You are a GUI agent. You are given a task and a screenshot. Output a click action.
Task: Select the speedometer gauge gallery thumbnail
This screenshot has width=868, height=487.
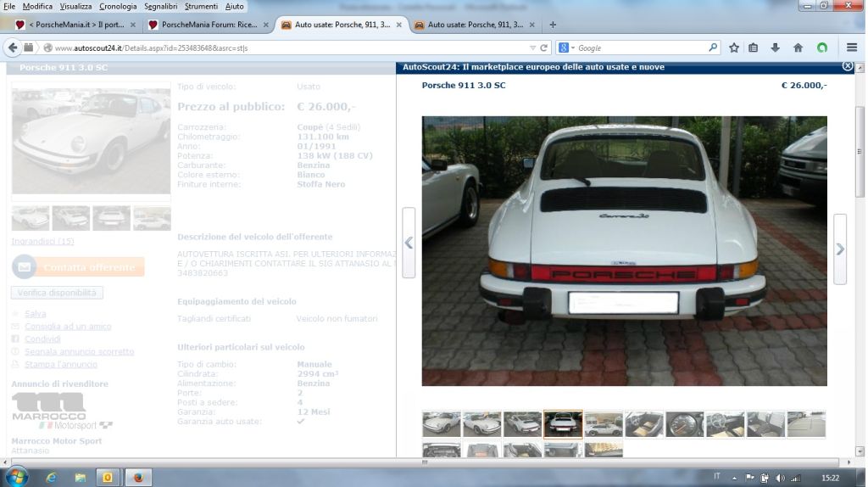point(685,424)
